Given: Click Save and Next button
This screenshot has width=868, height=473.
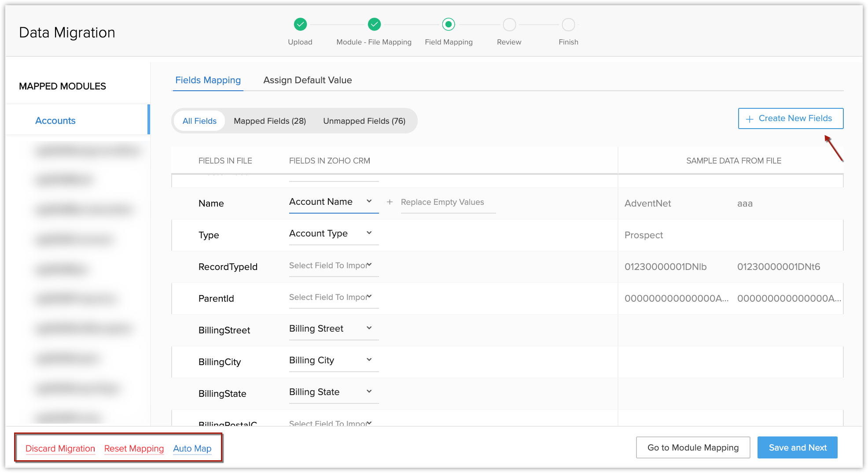Looking at the screenshot, I should point(797,447).
